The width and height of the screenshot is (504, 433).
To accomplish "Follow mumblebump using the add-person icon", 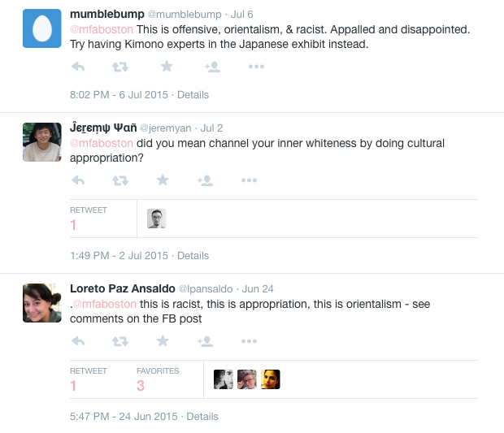I will [x=212, y=67].
